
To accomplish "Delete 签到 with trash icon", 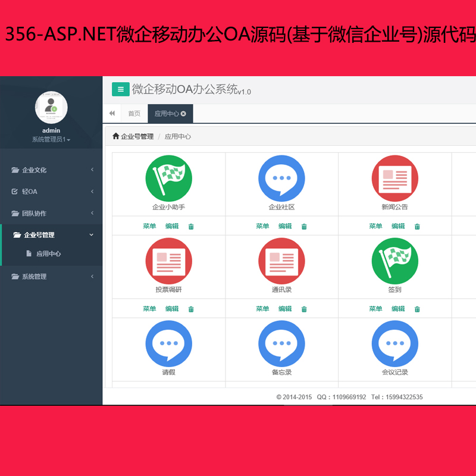I will pyautogui.click(x=417, y=309).
